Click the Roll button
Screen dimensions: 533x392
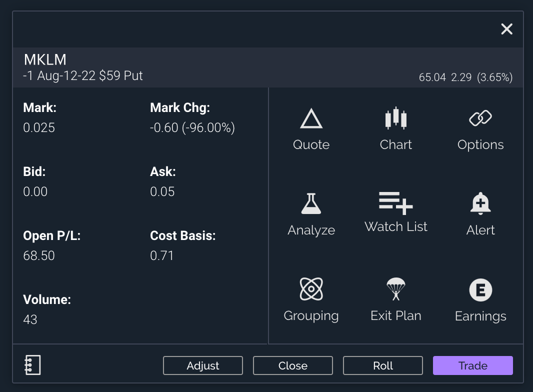click(382, 365)
